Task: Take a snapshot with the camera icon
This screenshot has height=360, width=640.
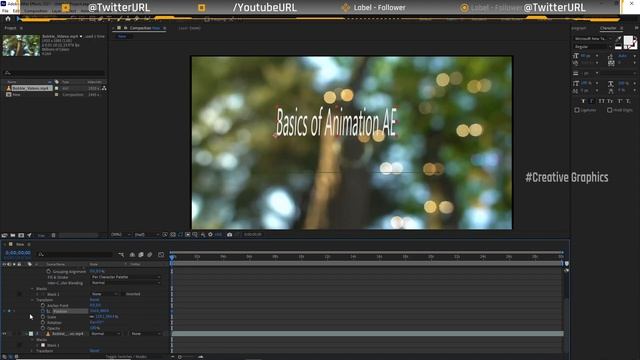Action: pyautogui.click(x=229, y=235)
